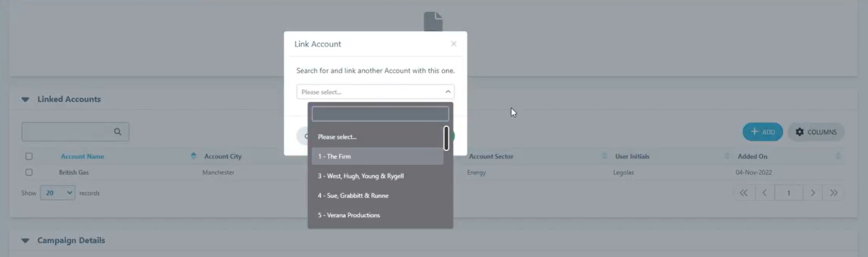
Task: Go to the next page of records
Action: (813, 193)
